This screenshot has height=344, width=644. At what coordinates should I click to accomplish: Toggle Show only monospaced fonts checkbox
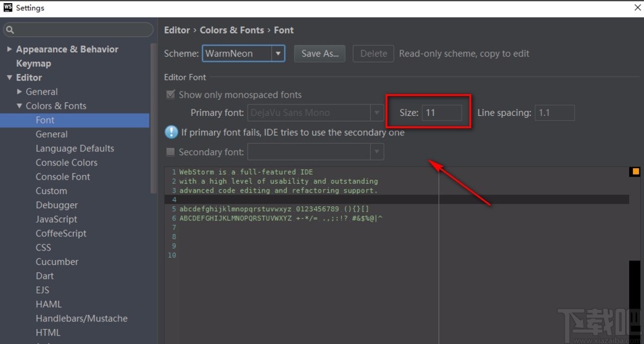(x=170, y=95)
